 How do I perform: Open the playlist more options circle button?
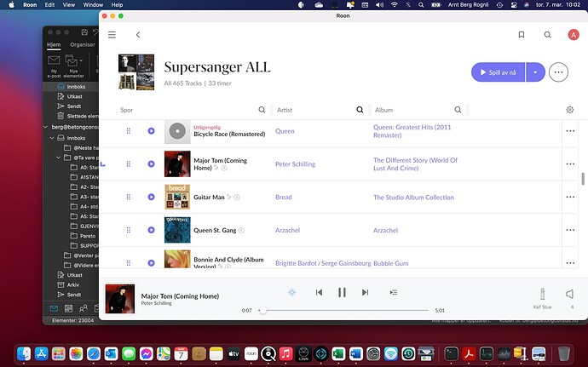click(x=558, y=72)
